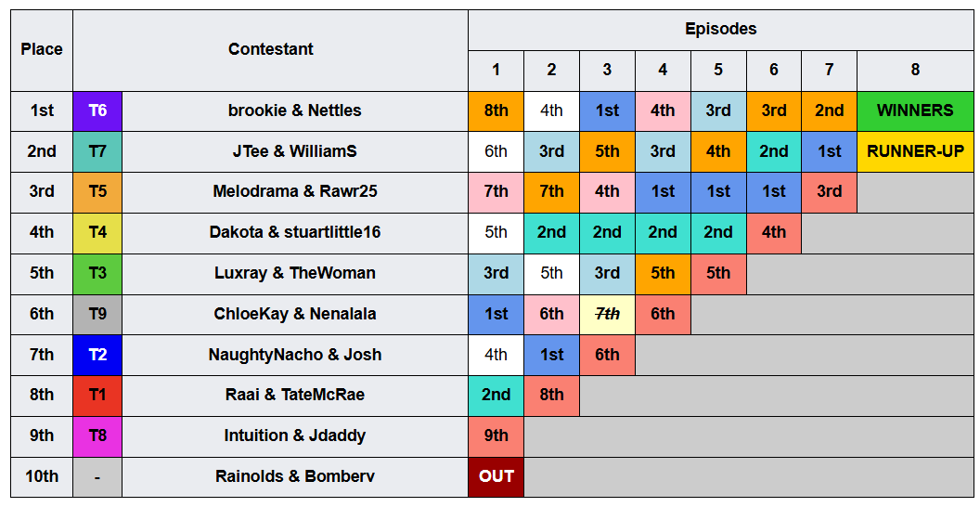Select the Rainolds & Bomberv row name
980x507 pixels.
pyautogui.click(x=295, y=477)
